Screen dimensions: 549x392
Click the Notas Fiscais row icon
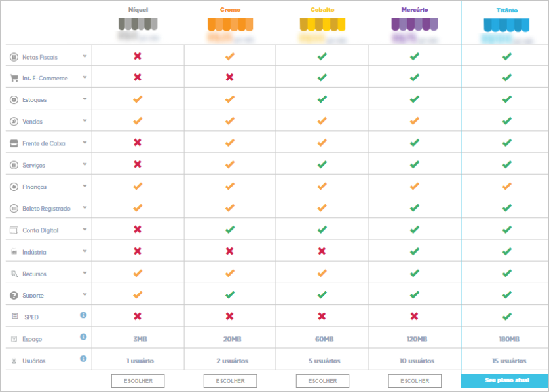click(x=14, y=57)
